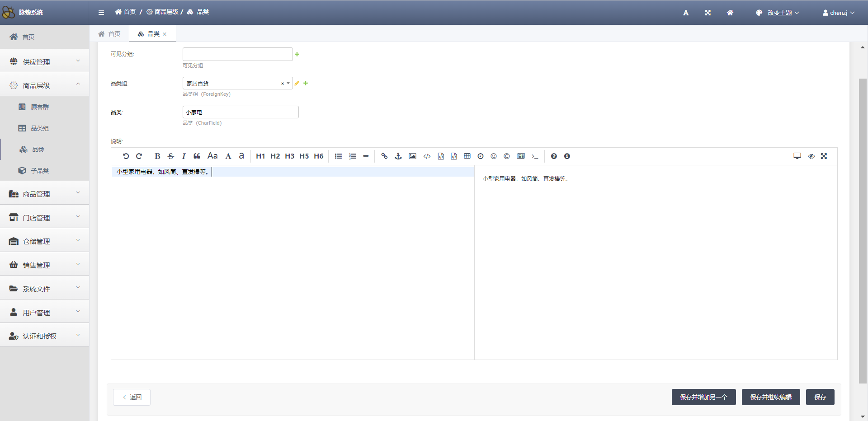Insert a link with the chain icon
The width and height of the screenshot is (868, 421).
click(384, 156)
